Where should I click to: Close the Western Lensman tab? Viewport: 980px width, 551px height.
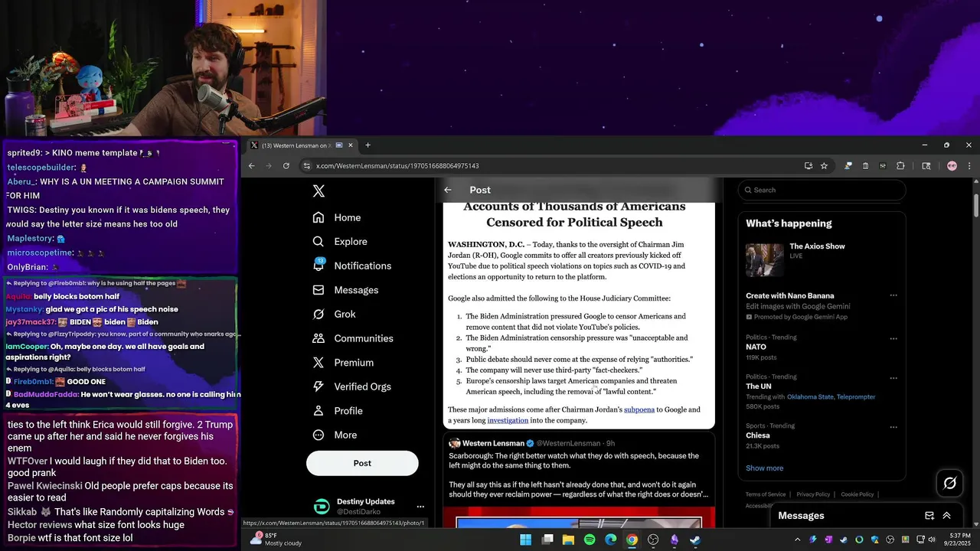[x=351, y=145]
